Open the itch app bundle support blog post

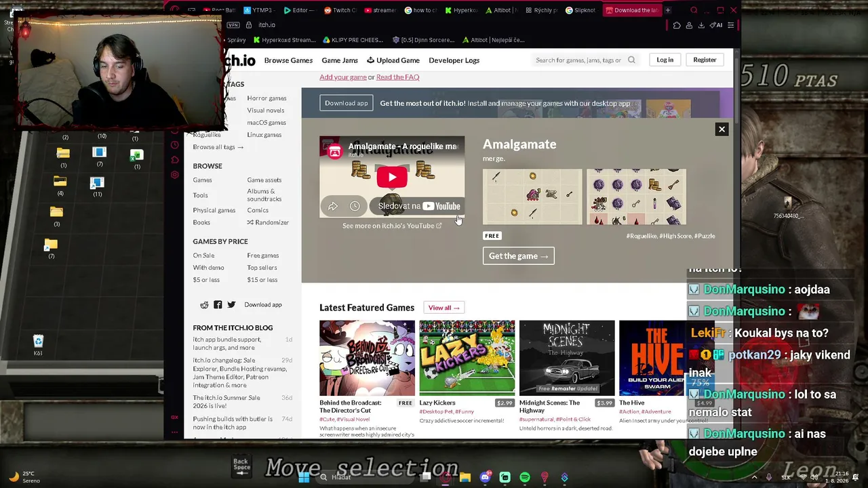[226, 344]
